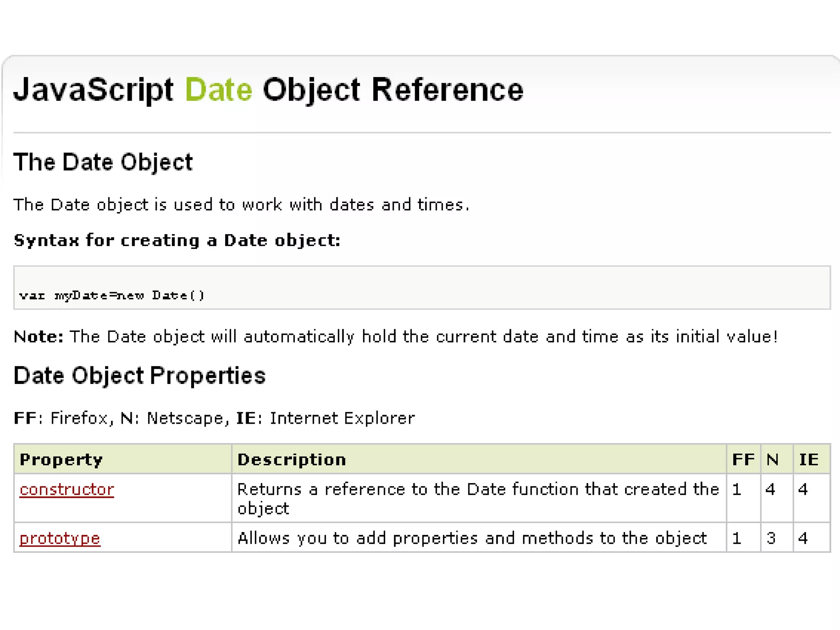
Task: Click the constructor row description cell
Action: tap(478, 498)
